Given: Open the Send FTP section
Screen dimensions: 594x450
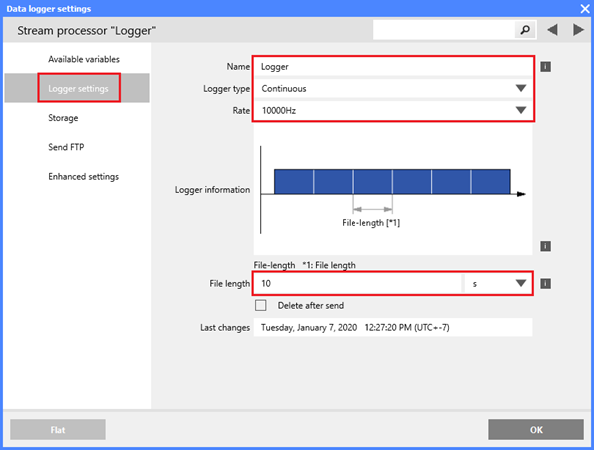Looking at the screenshot, I should point(66,147).
